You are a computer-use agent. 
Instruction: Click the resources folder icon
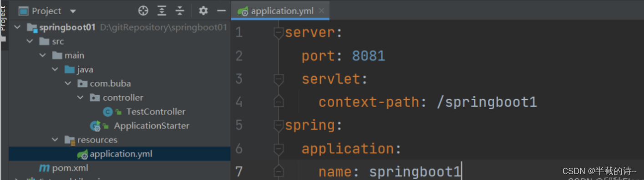70,140
